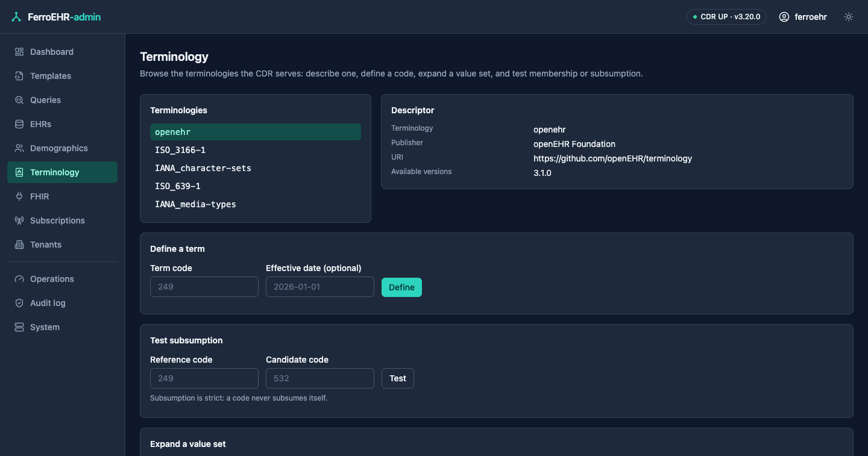The height and width of the screenshot is (456, 868).
Task: Click the Templates sidebar icon
Action: 19,76
